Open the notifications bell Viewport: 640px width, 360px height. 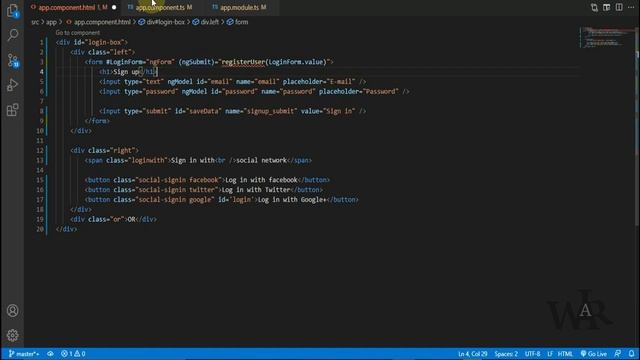click(x=632, y=354)
